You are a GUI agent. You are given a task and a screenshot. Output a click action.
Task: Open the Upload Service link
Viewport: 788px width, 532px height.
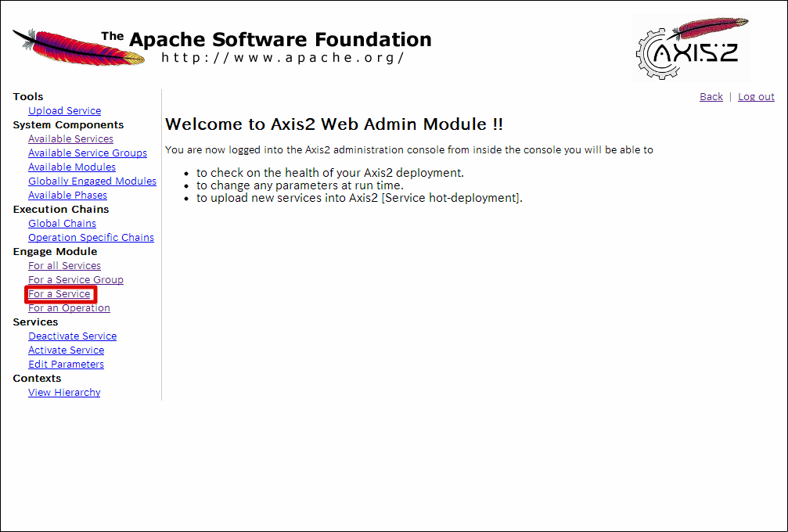point(64,110)
